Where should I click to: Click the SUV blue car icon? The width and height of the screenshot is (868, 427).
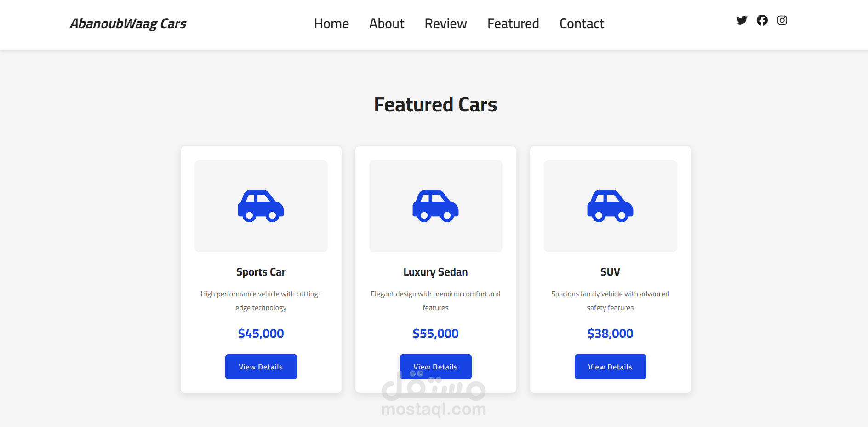pos(610,206)
